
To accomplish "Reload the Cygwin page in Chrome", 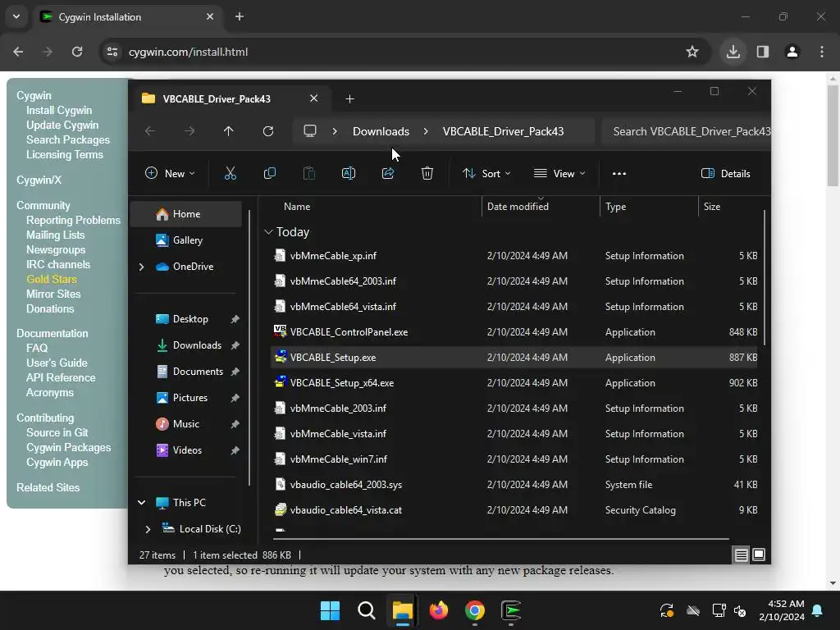I will coord(77,52).
